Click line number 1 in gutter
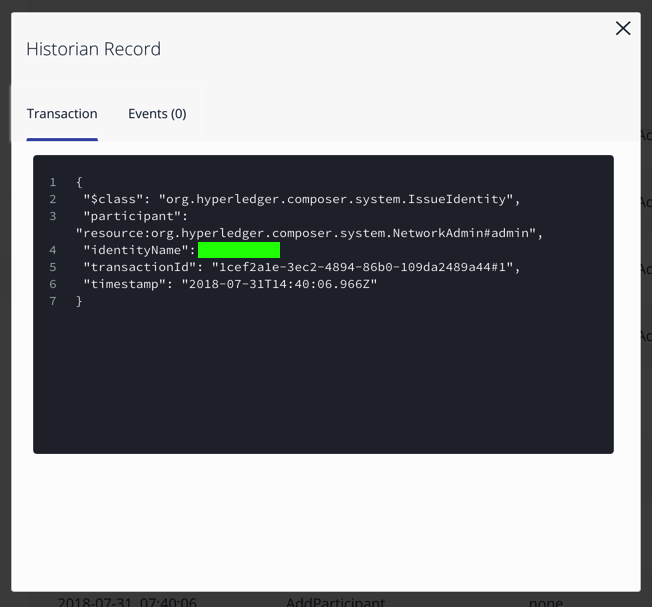Image resolution: width=652 pixels, height=607 pixels. tap(52, 182)
